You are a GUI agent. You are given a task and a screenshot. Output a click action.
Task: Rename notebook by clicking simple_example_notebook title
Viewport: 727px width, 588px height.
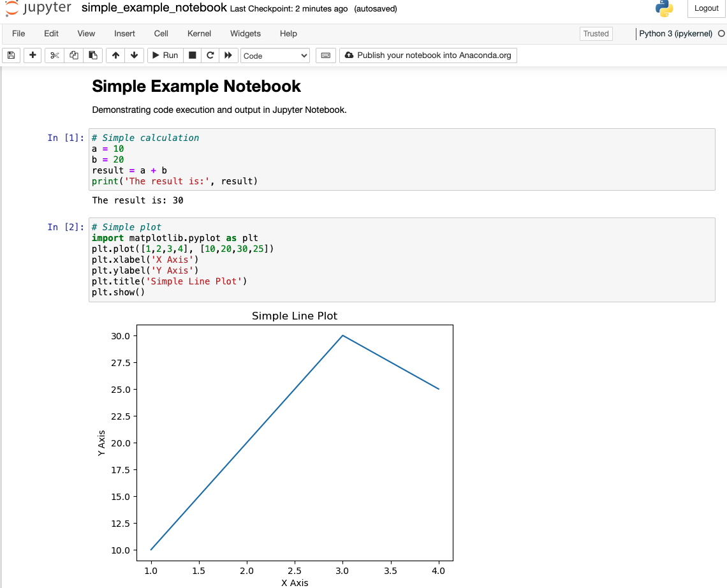(154, 8)
